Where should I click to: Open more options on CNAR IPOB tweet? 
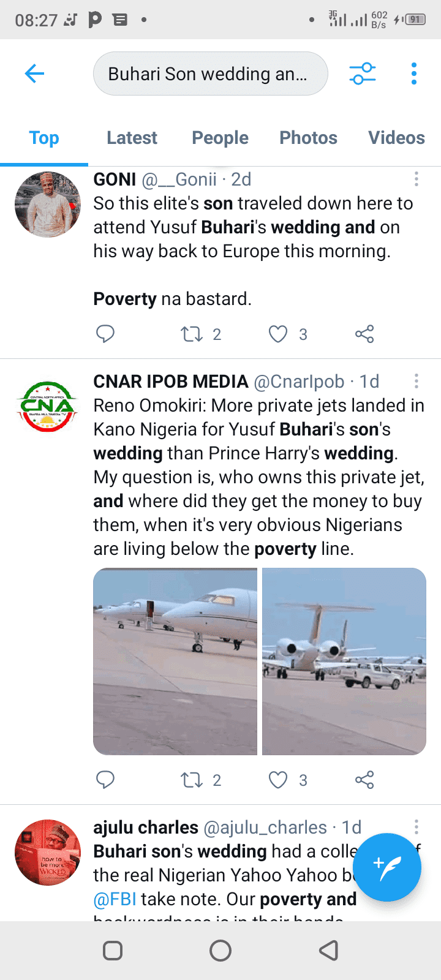(x=417, y=381)
